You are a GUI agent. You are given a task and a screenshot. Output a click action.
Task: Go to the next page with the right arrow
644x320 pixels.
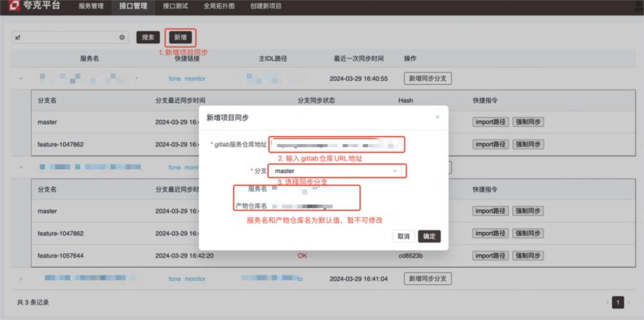[628, 302]
